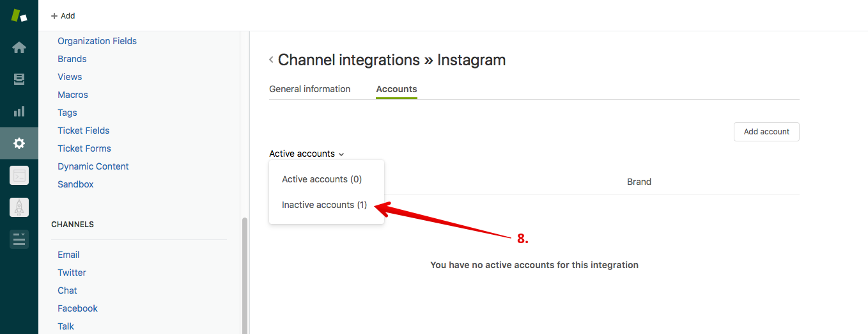Open the Twitter channel link
The width and height of the screenshot is (868, 334).
pos(72,273)
